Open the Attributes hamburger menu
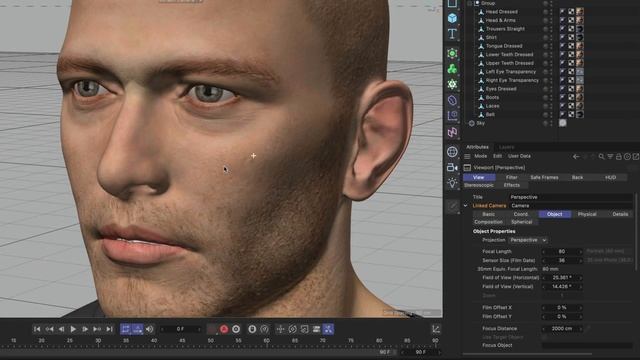 click(467, 156)
